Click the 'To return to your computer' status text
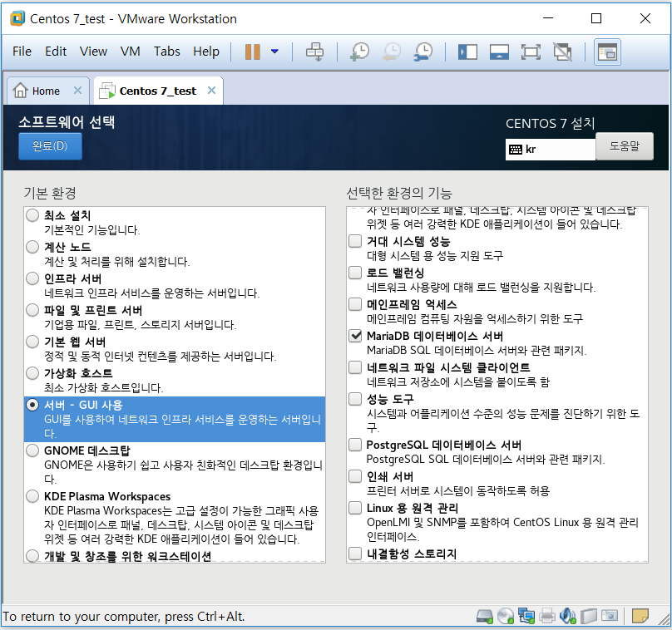Screen dimensions: 672x630 [x=124, y=617]
